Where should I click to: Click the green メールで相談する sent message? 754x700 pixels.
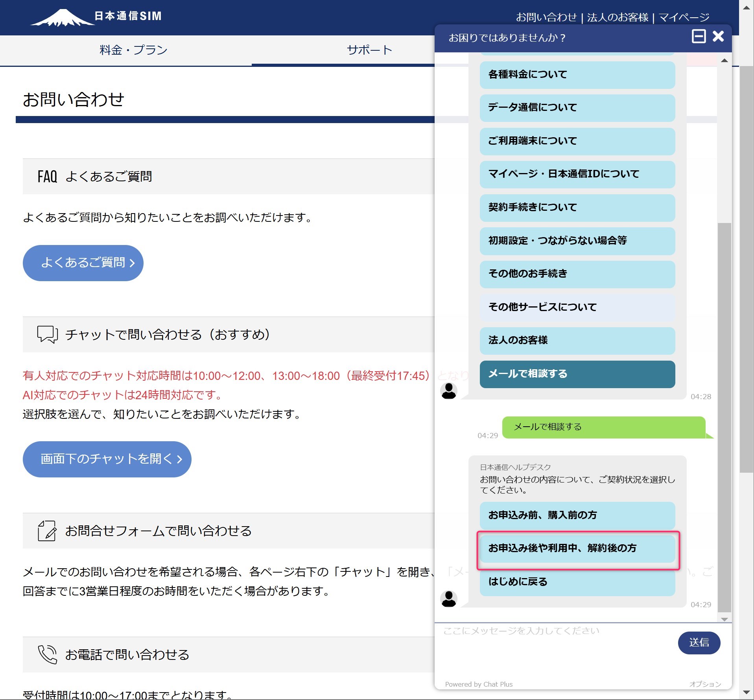[x=604, y=427]
